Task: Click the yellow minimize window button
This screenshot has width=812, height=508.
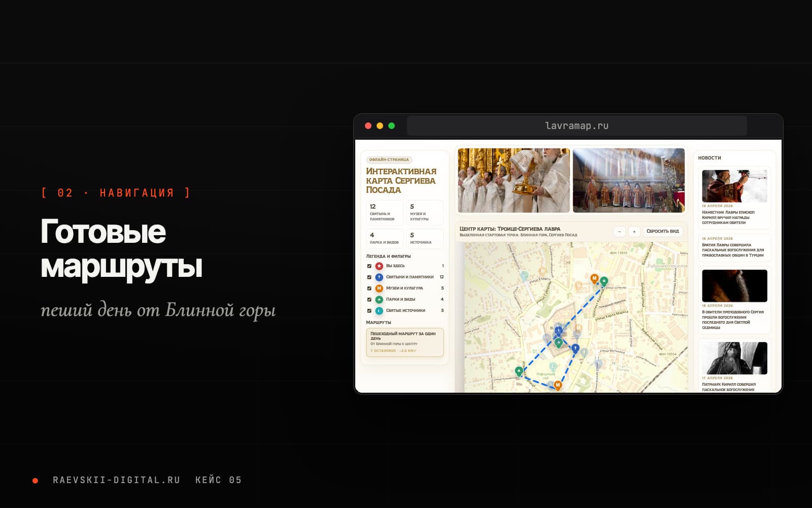Action: [x=380, y=126]
